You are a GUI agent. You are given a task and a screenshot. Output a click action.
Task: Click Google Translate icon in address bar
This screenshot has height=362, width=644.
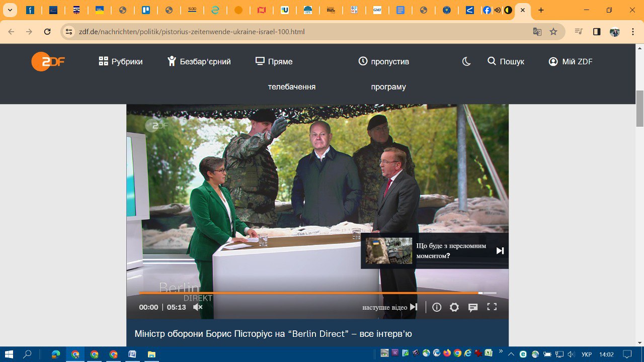(x=537, y=32)
